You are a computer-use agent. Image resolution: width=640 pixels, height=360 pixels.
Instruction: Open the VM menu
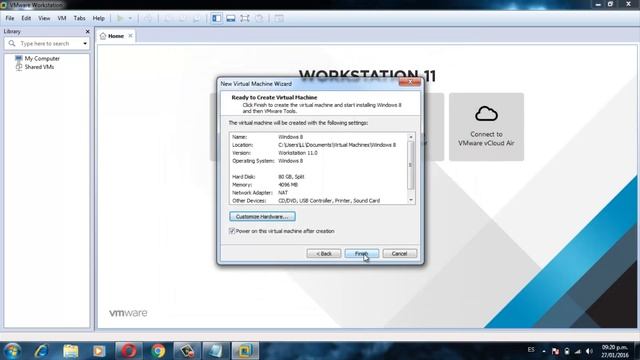coord(62,18)
